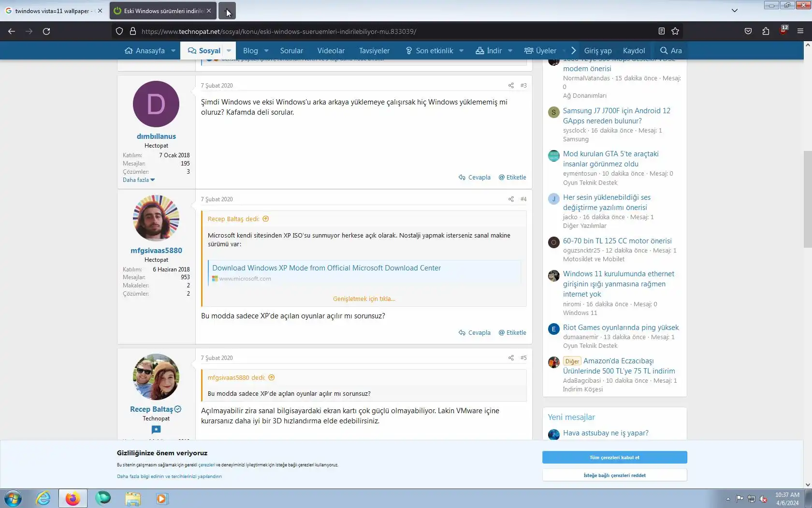Expand the İndir submenu arrow

(510, 50)
